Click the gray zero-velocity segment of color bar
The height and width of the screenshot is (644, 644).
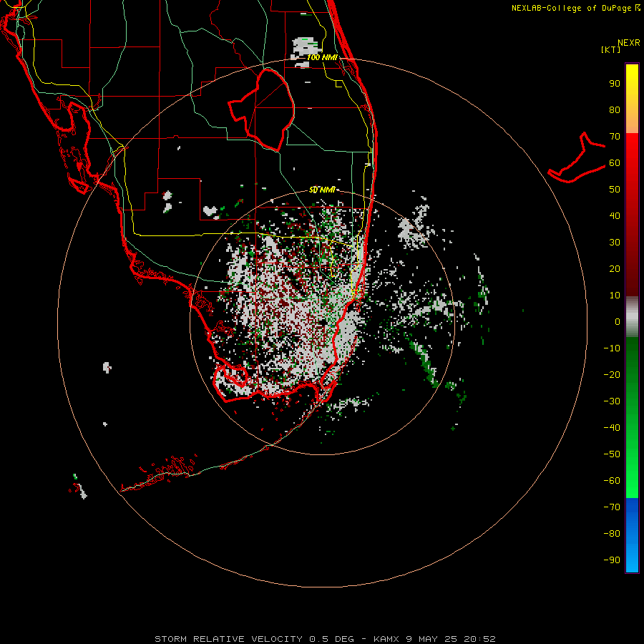pyautogui.click(x=632, y=317)
